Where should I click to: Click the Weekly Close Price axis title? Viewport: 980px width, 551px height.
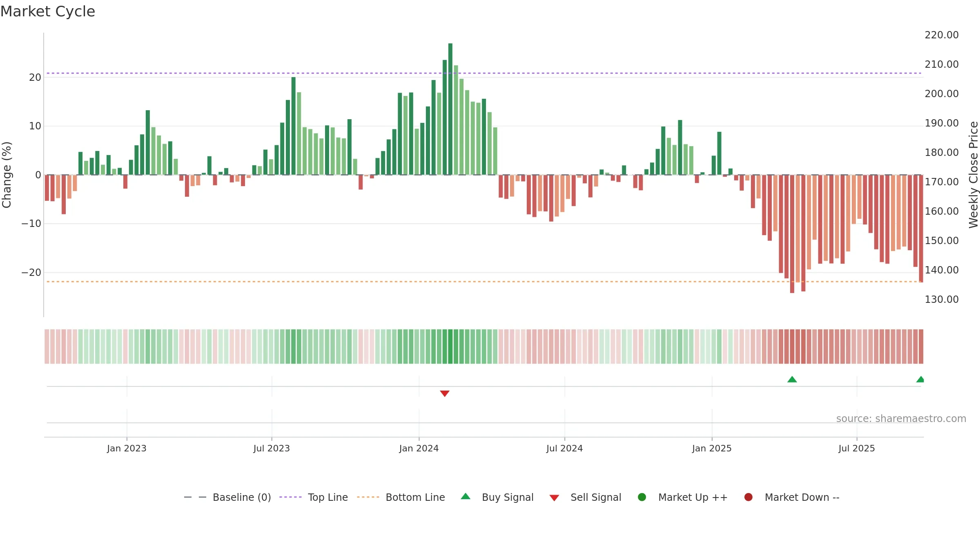click(x=973, y=175)
